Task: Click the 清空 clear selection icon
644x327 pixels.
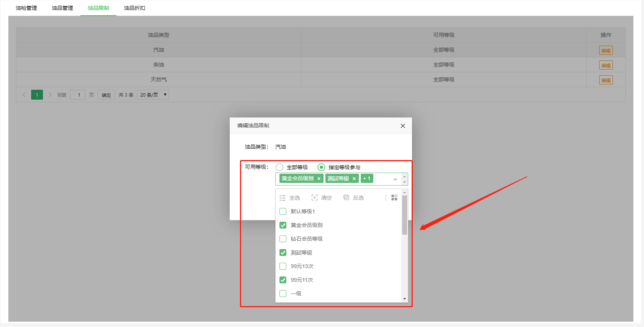Action: (x=314, y=198)
